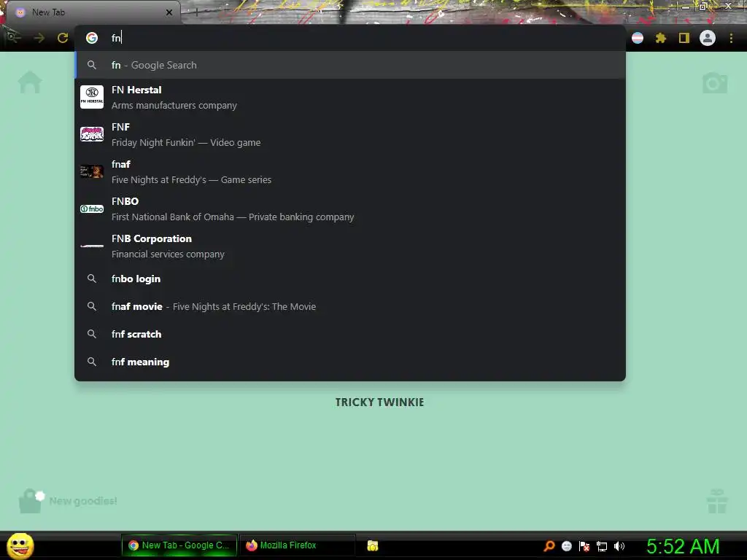Click the TRICKY TWINKIE text
Screen dimensions: 747x560
[379, 402]
